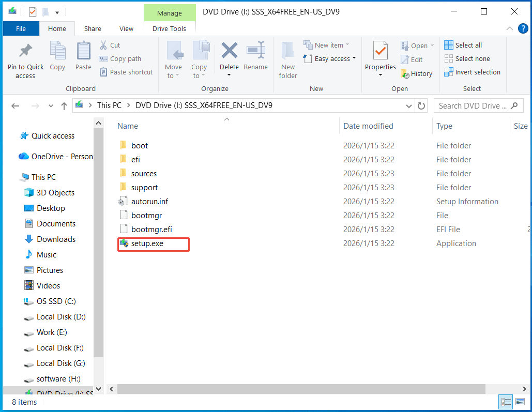Choose Paste shortcut in ribbon

pos(126,72)
